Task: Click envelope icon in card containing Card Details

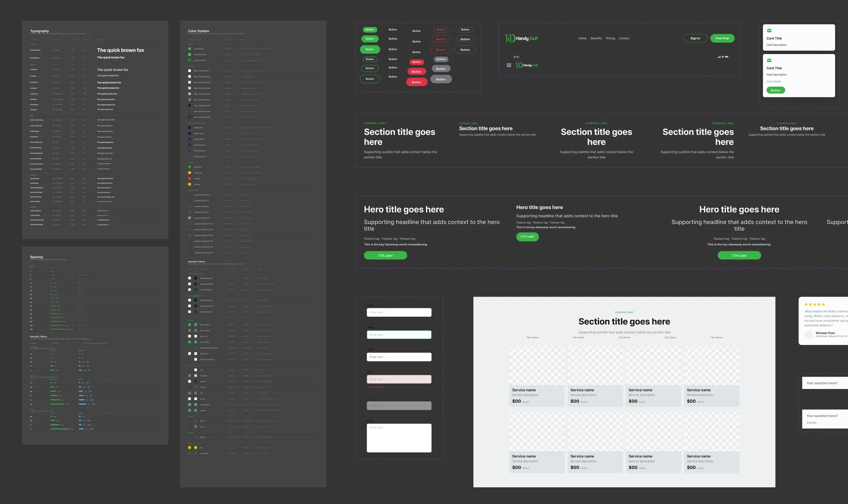Action: (769, 60)
